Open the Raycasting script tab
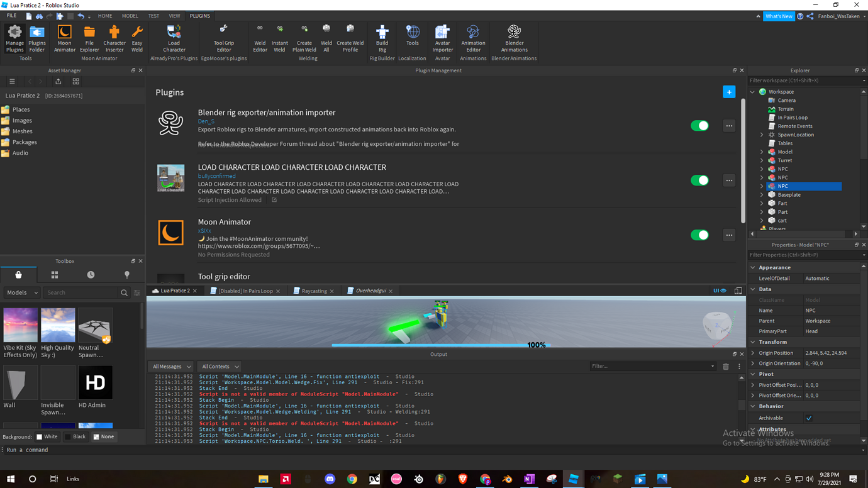The height and width of the screenshot is (488, 868). click(x=314, y=291)
